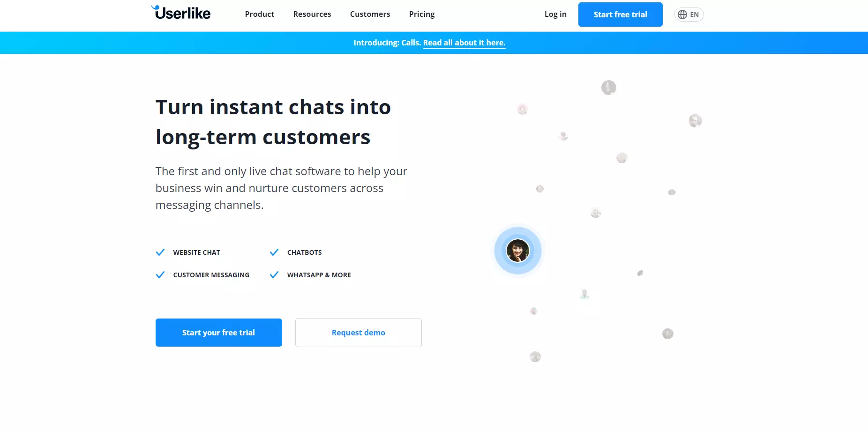Click the checkmark next to WHATSAPP & MORE

(x=274, y=274)
